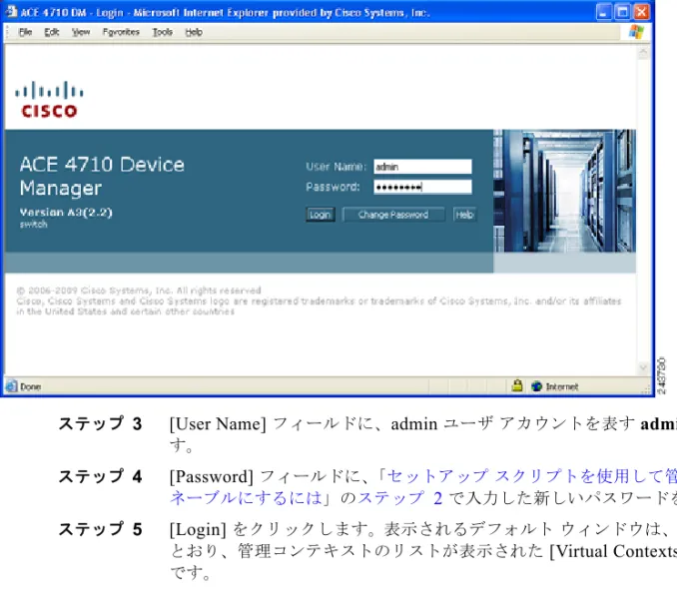Click the lock icon in status bar
Image resolution: width=677 pixels, height=616 pixels.
(x=517, y=385)
